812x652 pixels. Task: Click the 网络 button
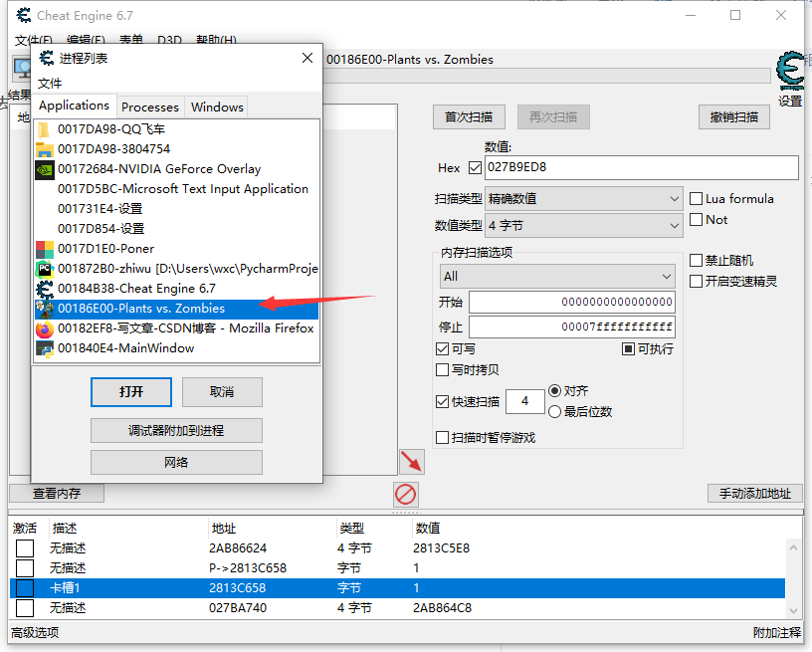pos(176,463)
